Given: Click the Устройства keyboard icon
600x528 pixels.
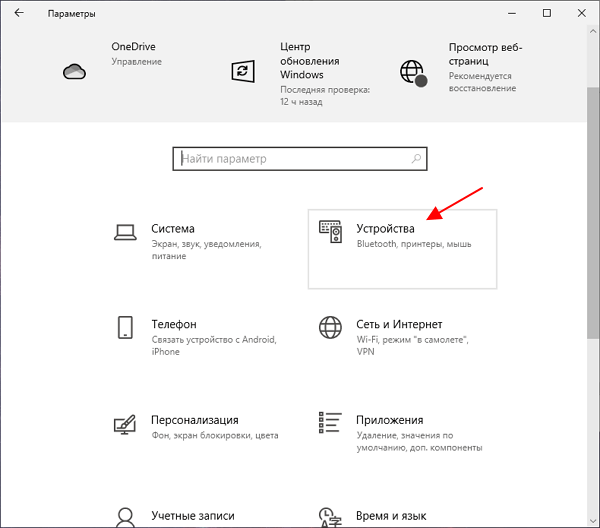Looking at the screenshot, I should click(x=330, y=232).
